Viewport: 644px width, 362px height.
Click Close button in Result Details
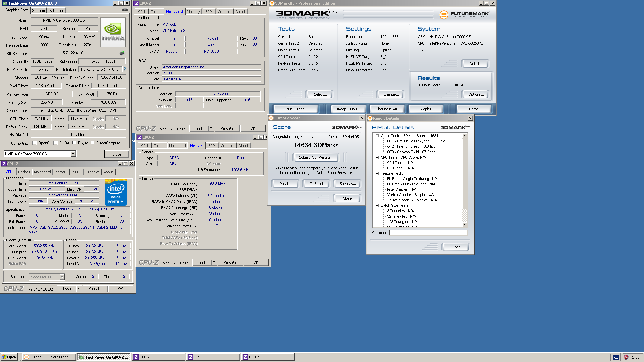pos(455,247)
